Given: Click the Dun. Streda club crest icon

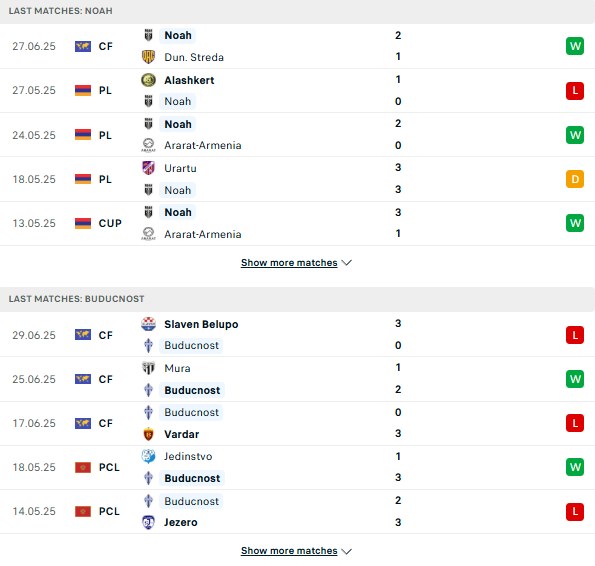Looking at the screenshot, I should [148, 57].
